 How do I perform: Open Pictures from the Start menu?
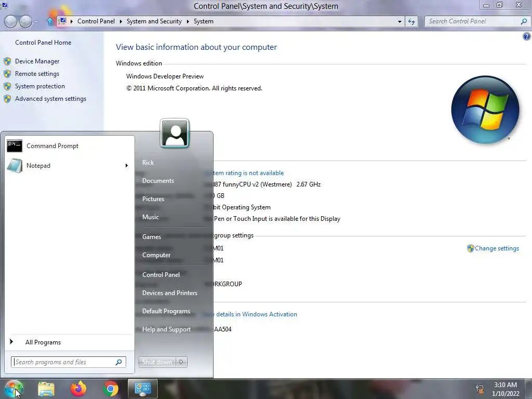click(153, 199)
